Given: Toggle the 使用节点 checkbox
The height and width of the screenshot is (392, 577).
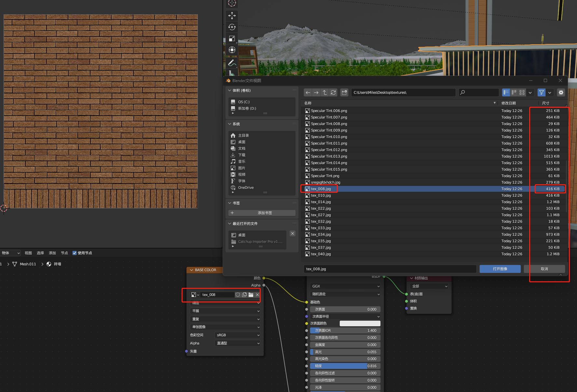Looking at the screenshot, I should coord(75,253).
